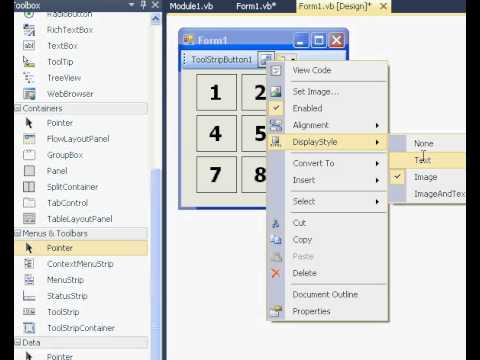The image size is (480, 360).
Task: Open the Toolbox window position dropdown arrow
Action: click(x=131, y=5)
